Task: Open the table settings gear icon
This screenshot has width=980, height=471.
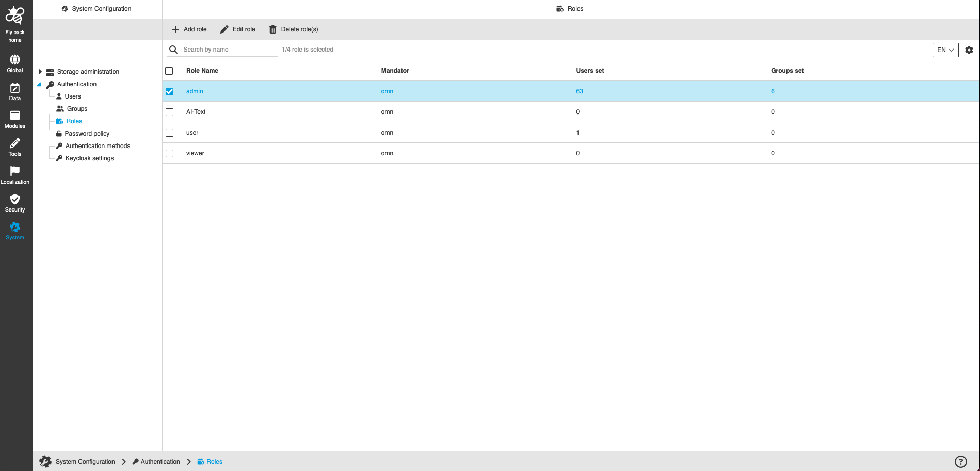Action: (969, 50)
